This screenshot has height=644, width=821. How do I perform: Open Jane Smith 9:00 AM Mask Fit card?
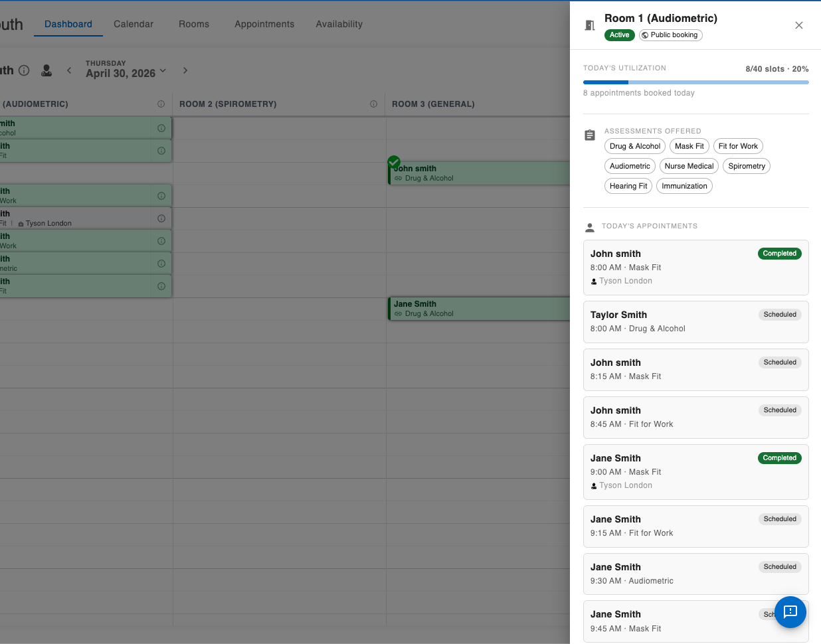point(696,472)
